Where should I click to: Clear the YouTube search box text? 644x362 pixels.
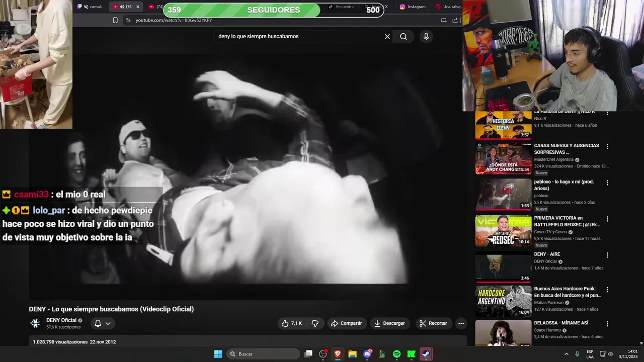387,36
